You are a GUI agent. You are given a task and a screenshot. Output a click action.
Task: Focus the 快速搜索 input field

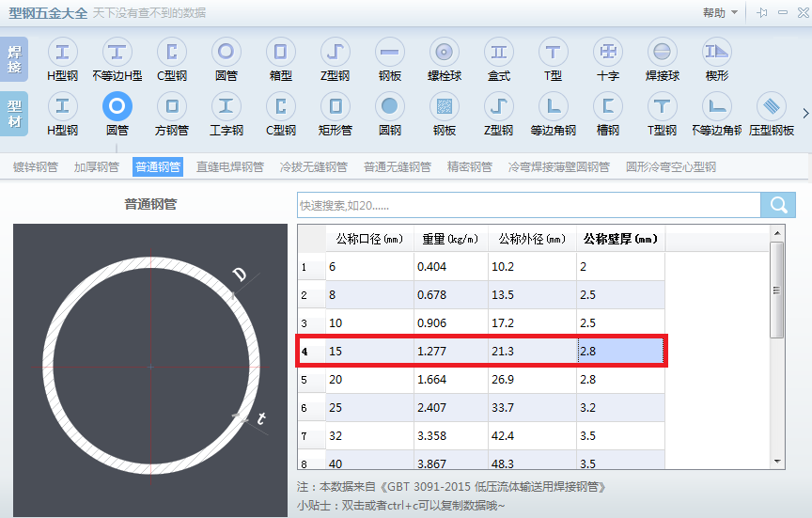529,205
